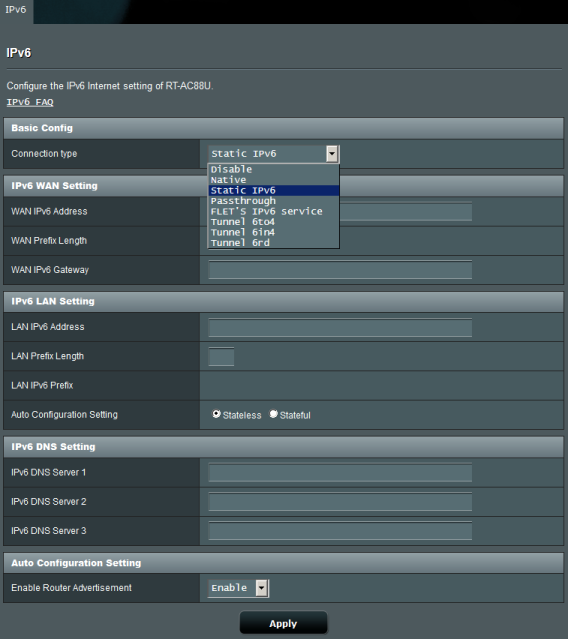Image resolution: width=568 pixels, height=639 pixels.
Task: Focus the LAN Prefix Length field
Action: [221, 357]
